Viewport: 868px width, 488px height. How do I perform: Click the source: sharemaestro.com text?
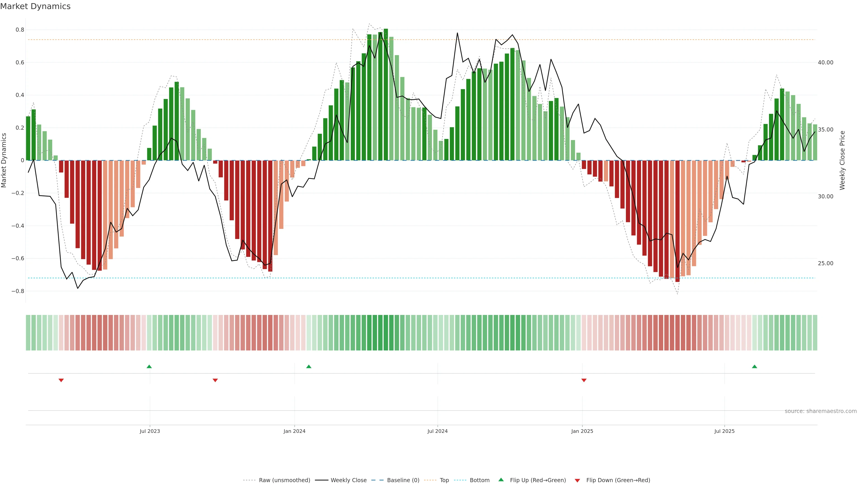pyautogui.click(x=821, y=411)
